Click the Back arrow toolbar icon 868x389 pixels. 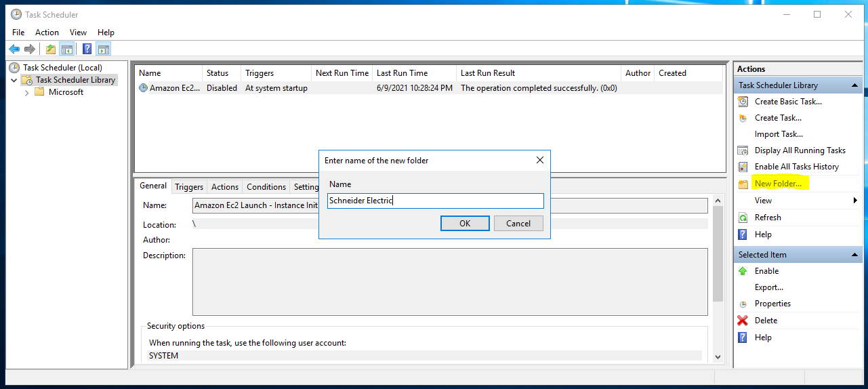coord(14,49)
